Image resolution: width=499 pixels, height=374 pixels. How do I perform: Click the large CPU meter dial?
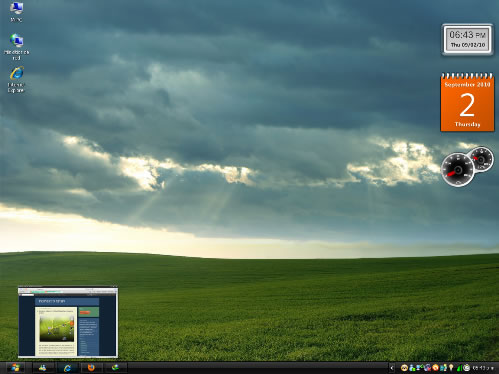pos(458,170)
